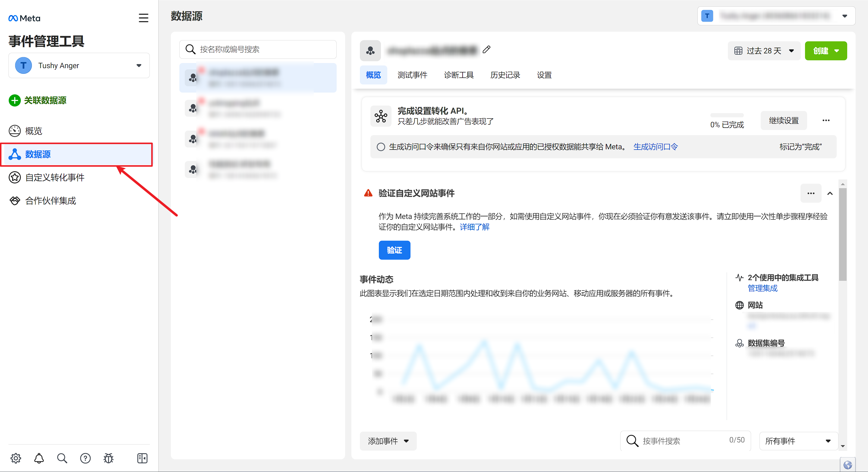Click the vertical scrollbar thumb in overview panel
The image size is (868, 472).
(x=842, y=234)
